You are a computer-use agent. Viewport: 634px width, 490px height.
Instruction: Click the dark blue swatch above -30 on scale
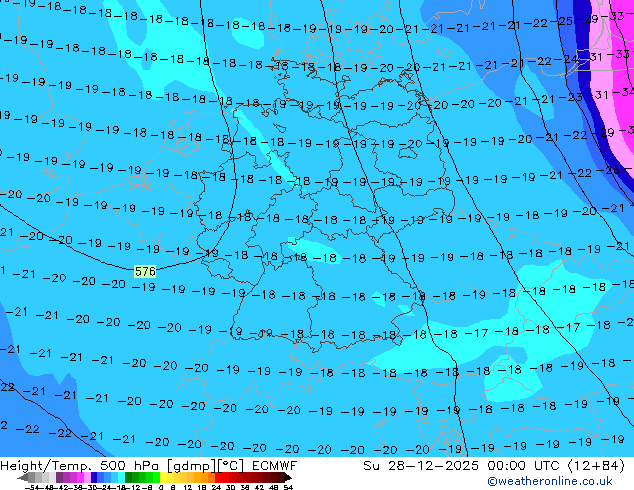tap(94, 477)
